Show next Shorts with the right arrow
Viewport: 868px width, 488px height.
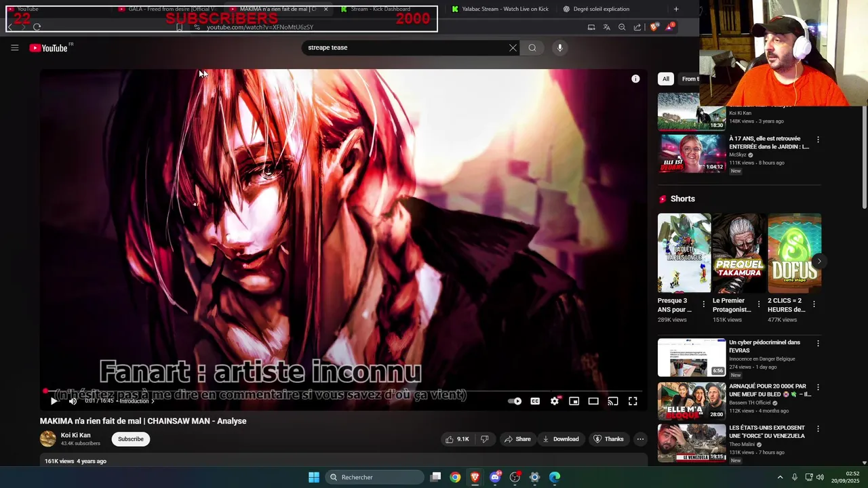click(x=819, y=261)
